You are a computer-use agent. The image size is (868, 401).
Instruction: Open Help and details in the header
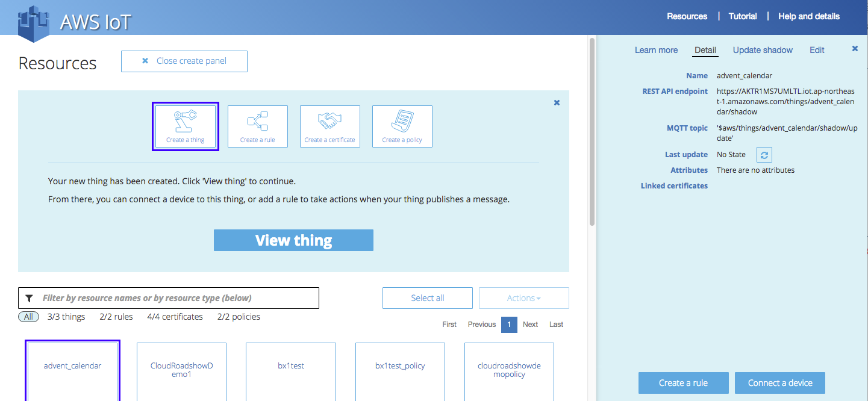809,16
